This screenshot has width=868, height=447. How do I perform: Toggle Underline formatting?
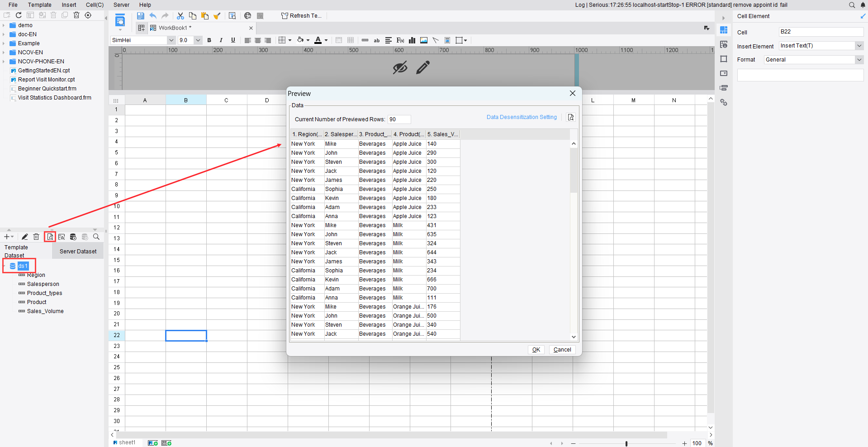tap(233, 40)
